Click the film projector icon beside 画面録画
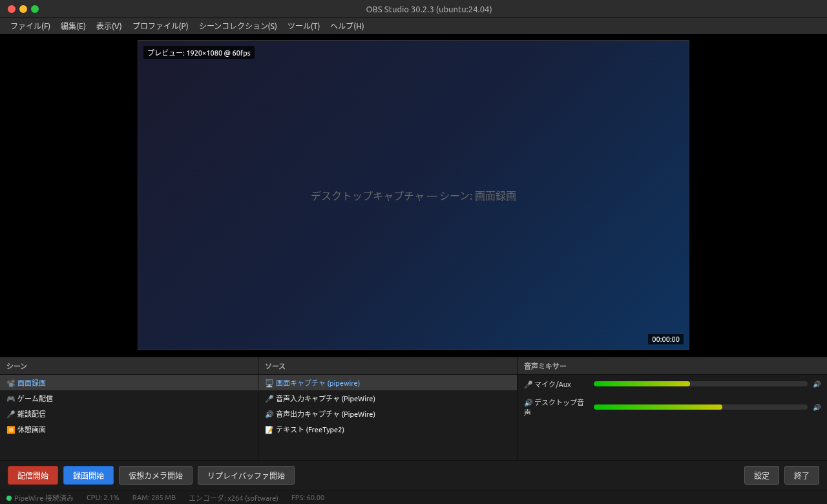The image size is (827, 504). pyautogui.click(x=10, y=383)
